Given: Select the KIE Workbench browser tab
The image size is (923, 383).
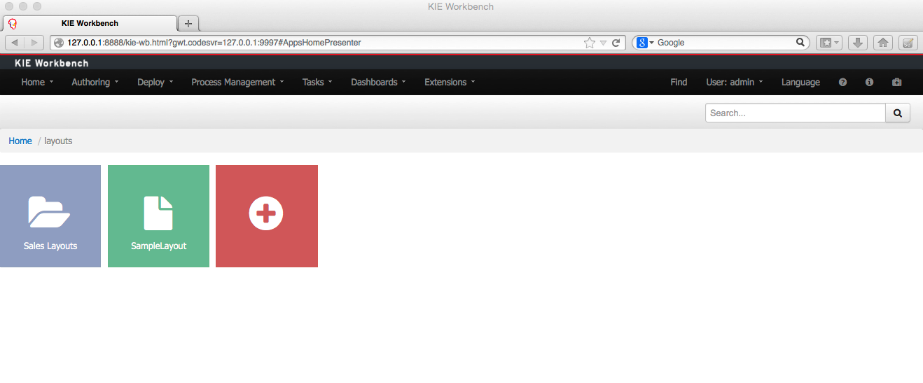Looking at the screenshot, I should coord(90,24).
